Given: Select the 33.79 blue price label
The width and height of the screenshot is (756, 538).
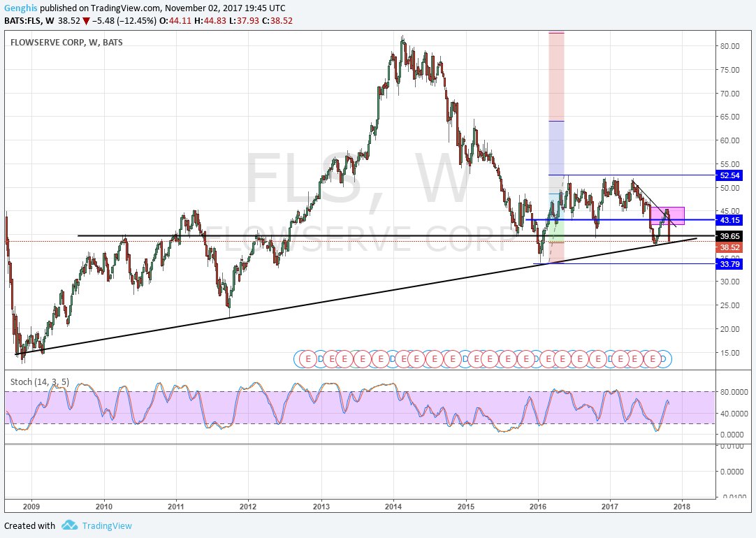Looking at the screenshot, I should point(729,263).
